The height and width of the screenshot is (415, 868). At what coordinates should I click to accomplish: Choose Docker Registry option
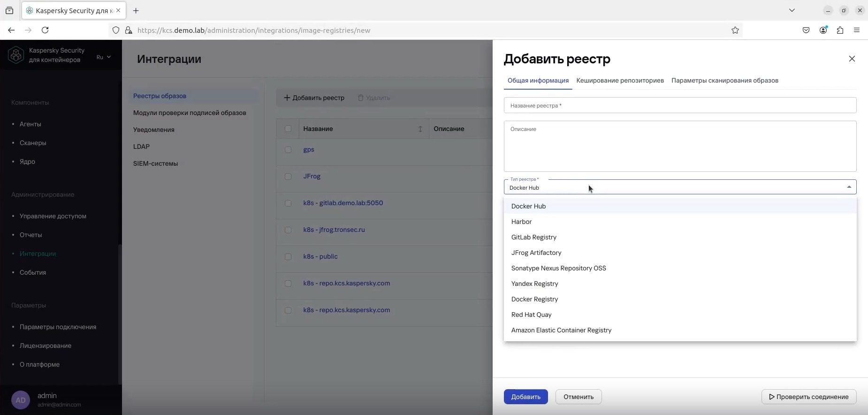(680, 299)
